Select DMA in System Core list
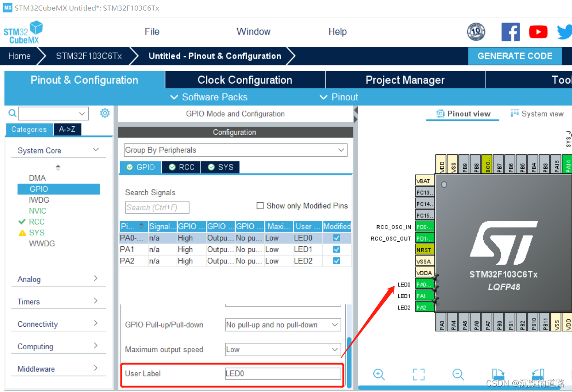572x392 pixels. click(x=37, y=178)
